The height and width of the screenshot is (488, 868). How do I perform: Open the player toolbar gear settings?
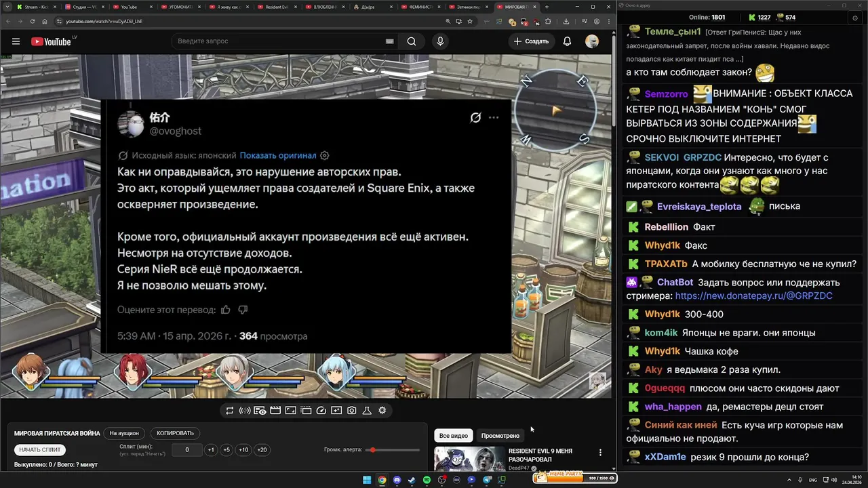(x=382, y=411)
